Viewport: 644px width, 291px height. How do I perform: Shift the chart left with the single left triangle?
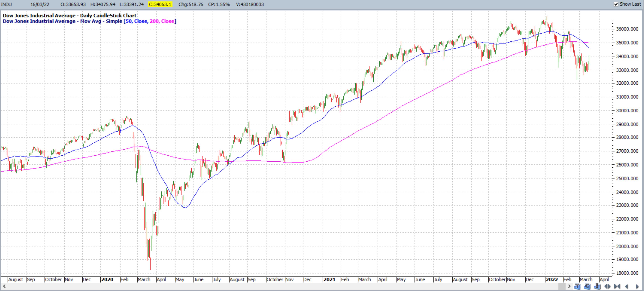click(x=626, y=286)
